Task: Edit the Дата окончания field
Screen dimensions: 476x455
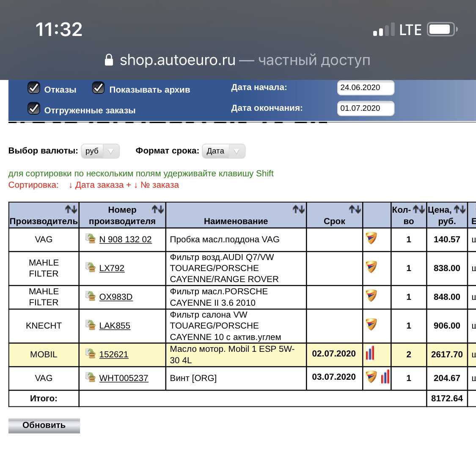Action: click(366, 108)
